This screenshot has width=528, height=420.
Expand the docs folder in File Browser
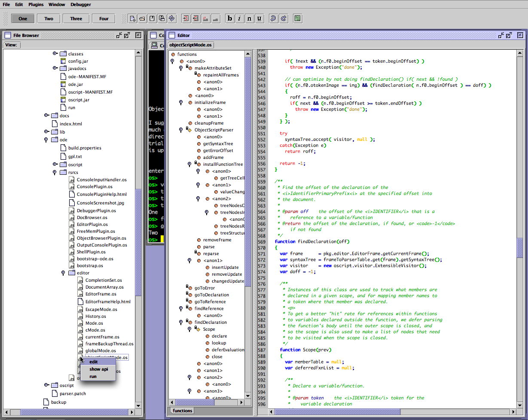(46, 116)
